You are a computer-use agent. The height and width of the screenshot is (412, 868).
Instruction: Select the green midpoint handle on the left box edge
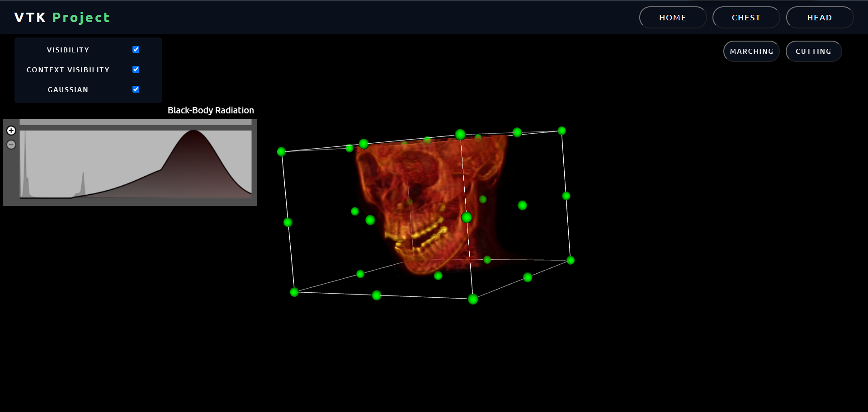288,222
